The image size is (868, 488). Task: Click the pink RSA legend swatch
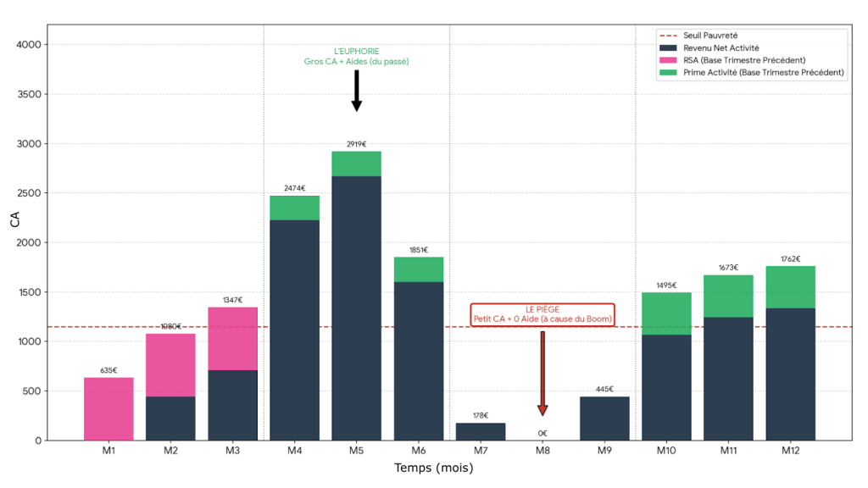point(668,60)
